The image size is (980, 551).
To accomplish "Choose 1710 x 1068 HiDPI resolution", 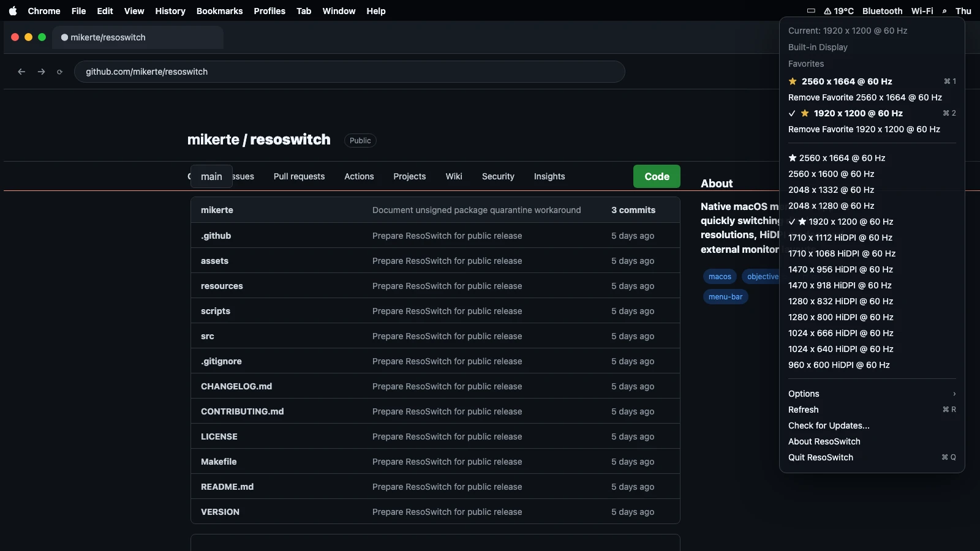I will 872,253.
